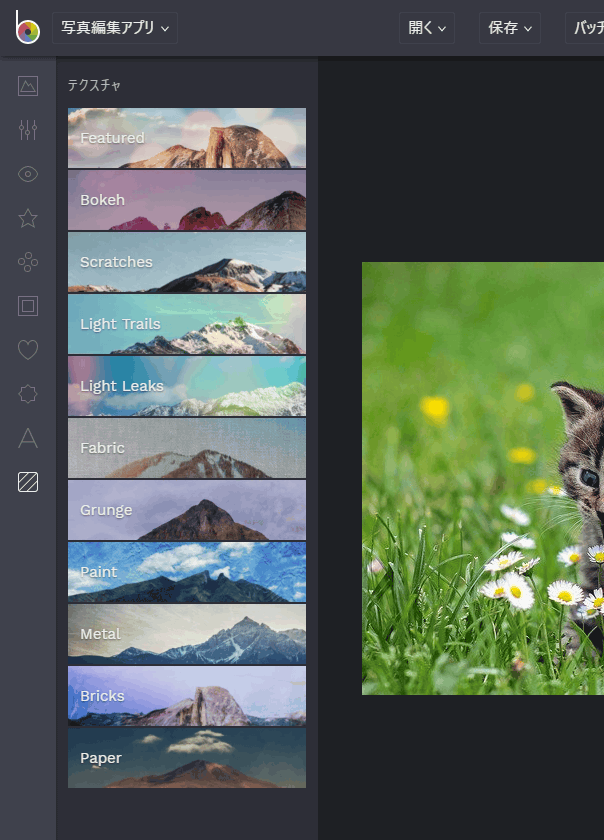Open the 保存 dropdown menu
Viewport: 604px width, 840px height.
pyautogui.click(x=510, y=28)
